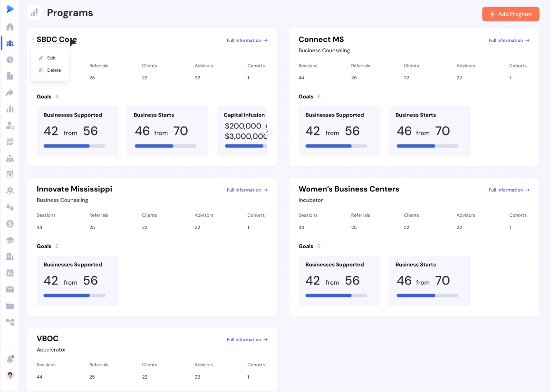Click Cohorts label in Women's Business Centers
Image resolution: width=551 pixels, height=392 pixels.
click(518, 215)
